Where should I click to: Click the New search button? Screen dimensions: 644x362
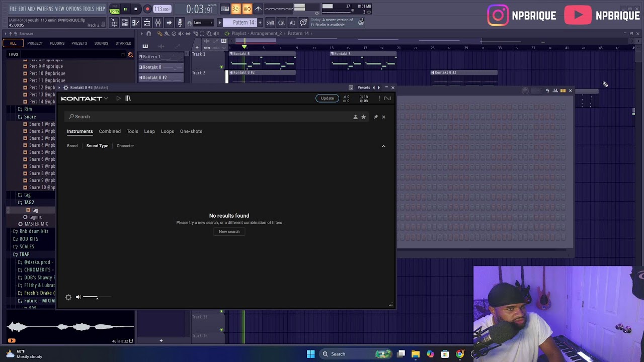coord(229,232)
